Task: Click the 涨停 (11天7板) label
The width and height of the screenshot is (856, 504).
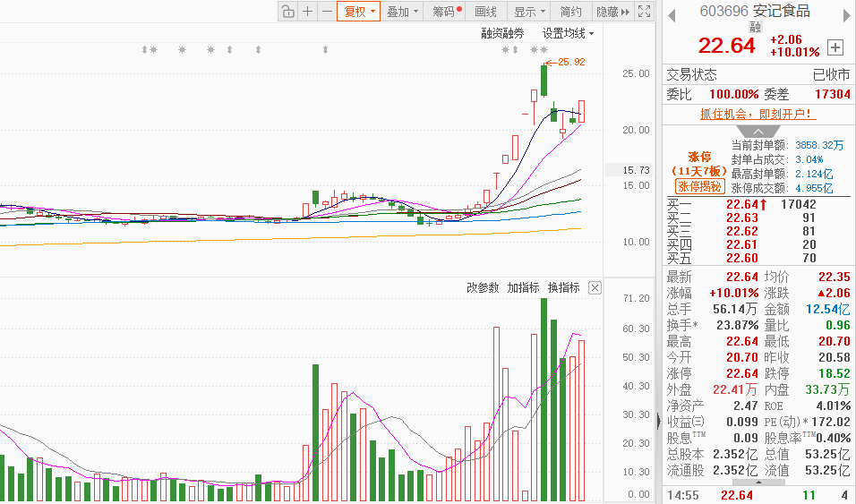Action: (x=699, y=164)
